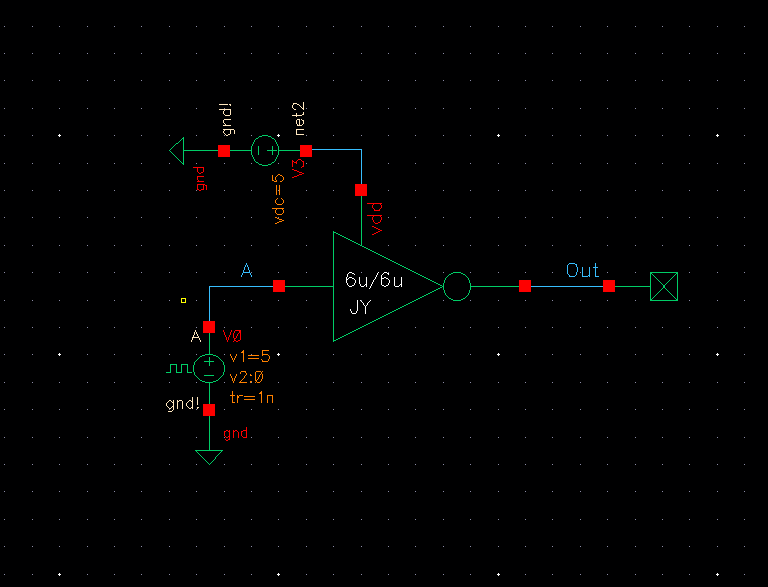Select the ground arrow left of V3

177,150
